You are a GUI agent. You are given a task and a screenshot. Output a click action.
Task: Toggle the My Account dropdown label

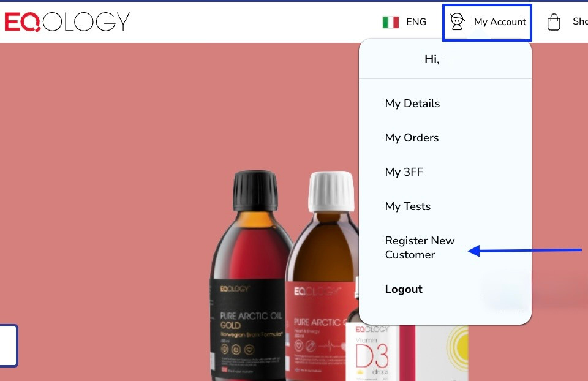coord(500,22)
